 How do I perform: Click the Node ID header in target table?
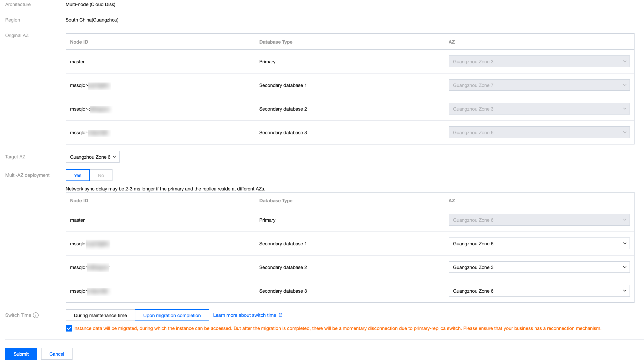click(x=79, y=201)
